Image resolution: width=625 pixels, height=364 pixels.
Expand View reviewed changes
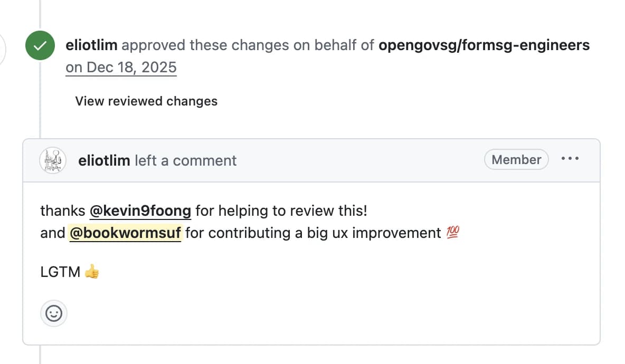pos(146,101)
